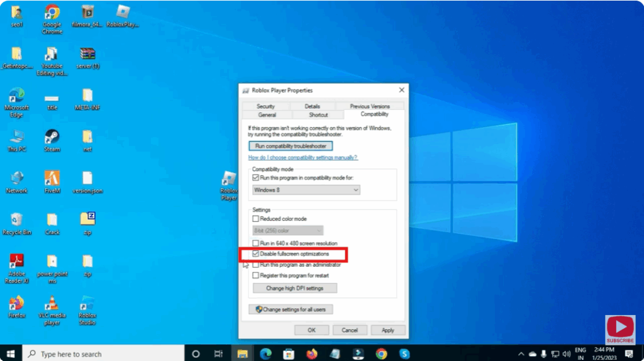Click Change high DPI settings button
644x361 pixels.
point(295,288)
